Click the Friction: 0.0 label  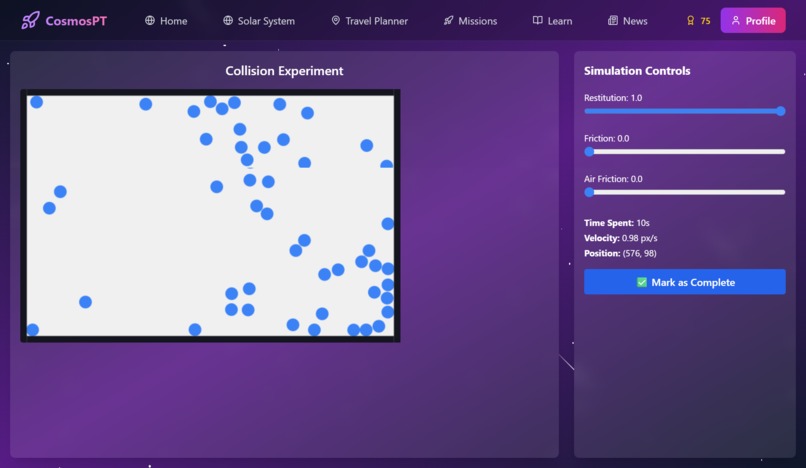point(607,138)
